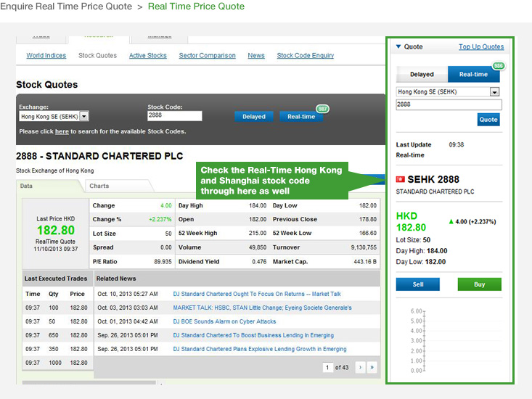The width and height of the screenshot is (532, 399).
Task: Click green quote count badge on search bar
Action: click(x=322, y=109)
